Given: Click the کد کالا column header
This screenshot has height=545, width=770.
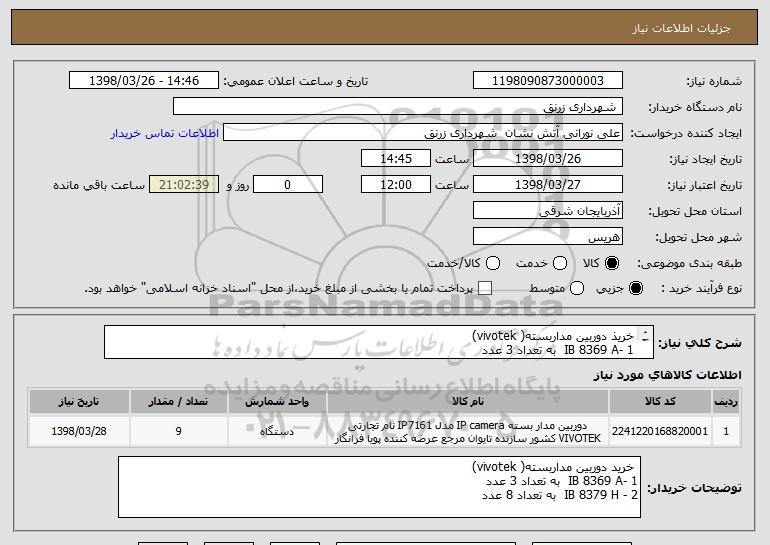Looking at the screenshot, I should pyautogui.click(x=660, y=402).
